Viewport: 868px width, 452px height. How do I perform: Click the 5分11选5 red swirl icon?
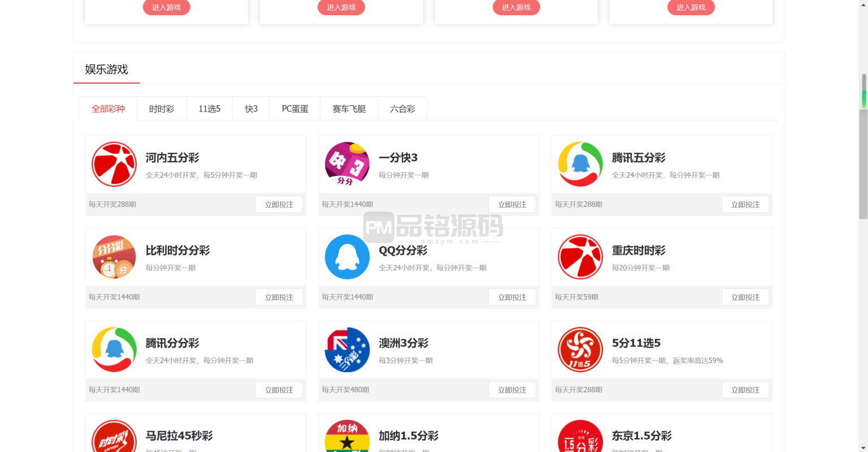pos(580,350)
